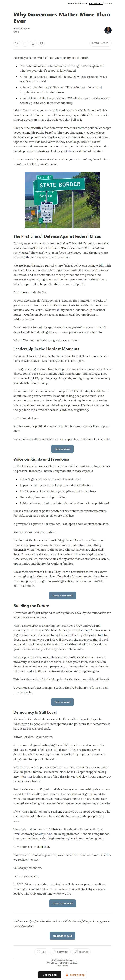Image resolution: width=125 pixels, height=980 pixels.
Task: Click the heart icon beside LIKE at bottom
Action: coord(39,952)
